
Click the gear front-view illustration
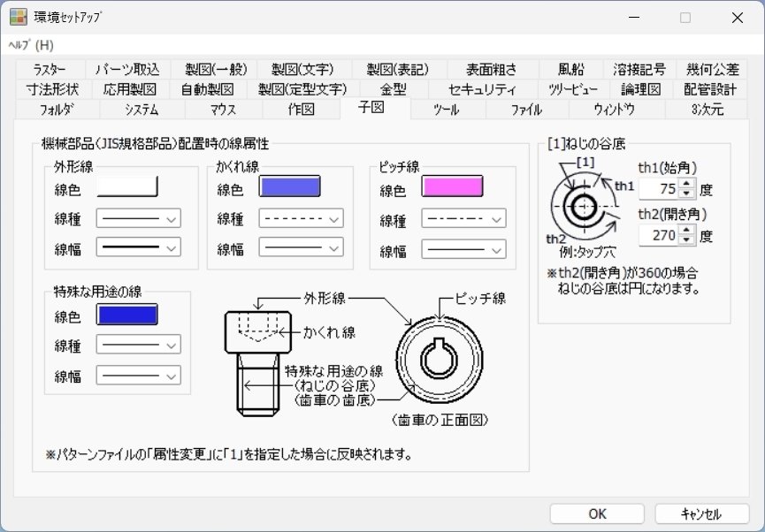click(440, 360)
